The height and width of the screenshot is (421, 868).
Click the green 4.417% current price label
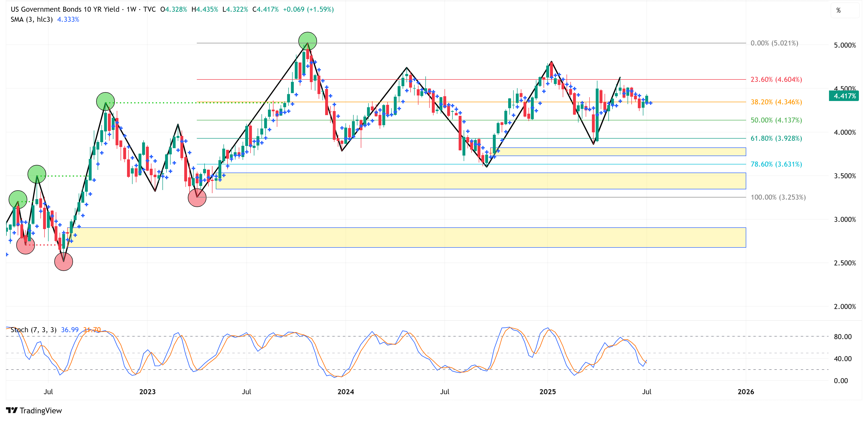click(844, 96)
